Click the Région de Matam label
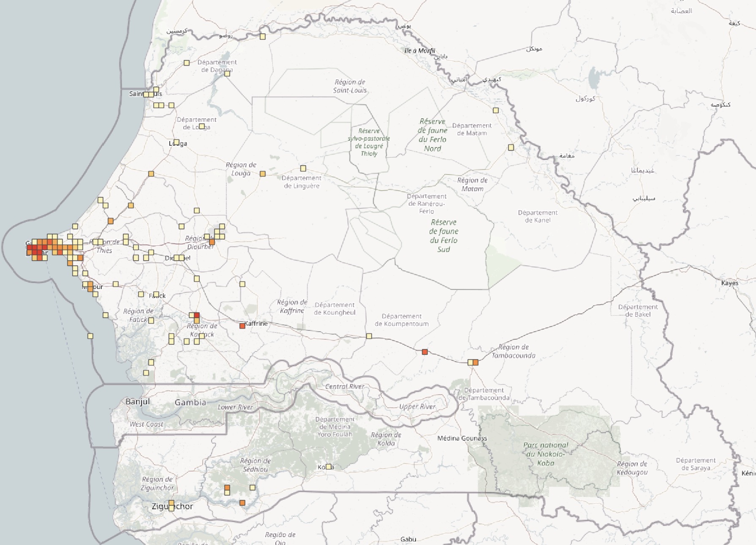The width and height of the screenshot is (756, 545). [472, 184]
